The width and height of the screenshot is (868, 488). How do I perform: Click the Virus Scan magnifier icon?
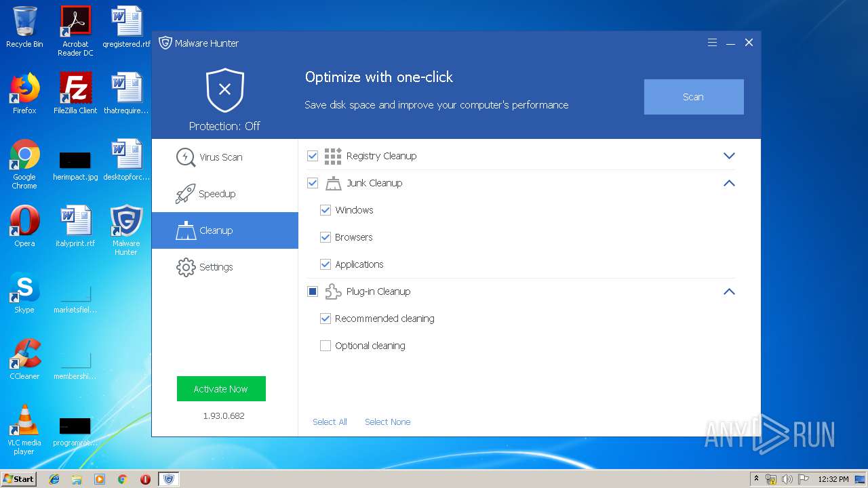[185, 157]
